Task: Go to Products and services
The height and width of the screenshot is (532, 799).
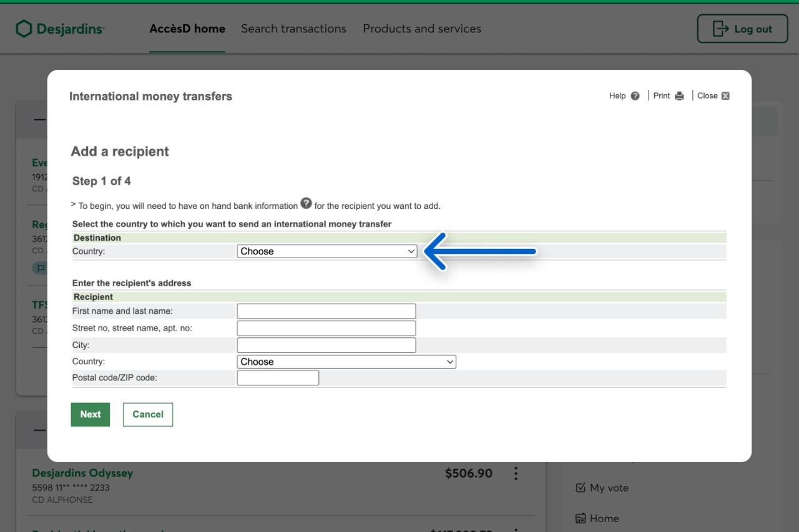Action: point(422,29)
